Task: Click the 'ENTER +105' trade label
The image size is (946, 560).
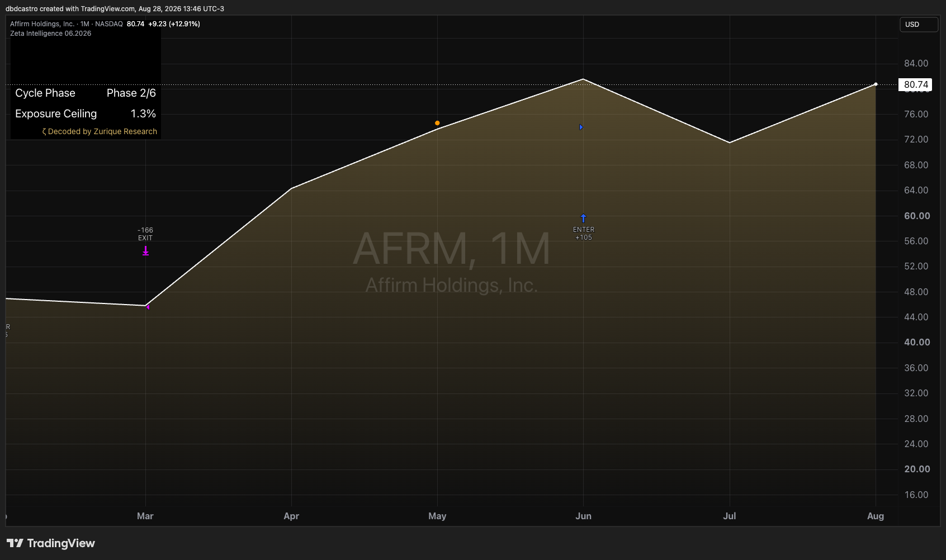Action: point(584,234)
